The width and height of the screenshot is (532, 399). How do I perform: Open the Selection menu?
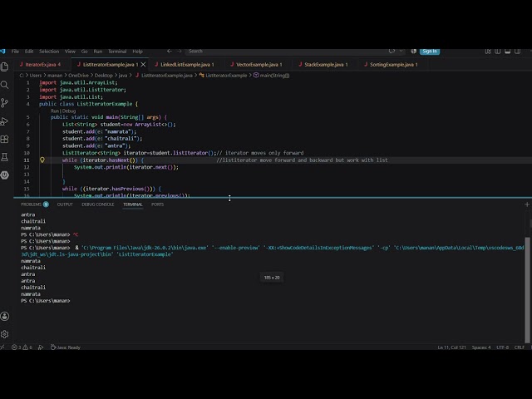click(49, 52)
